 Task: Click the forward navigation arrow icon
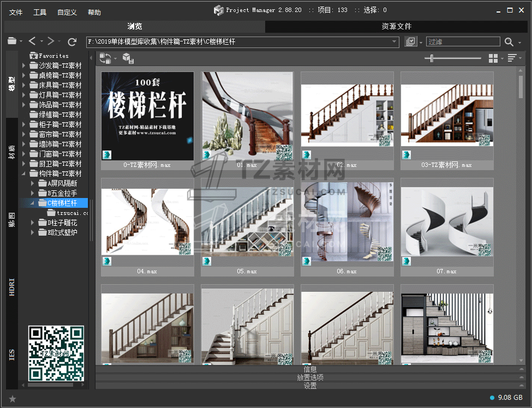[x=50, y=41]
